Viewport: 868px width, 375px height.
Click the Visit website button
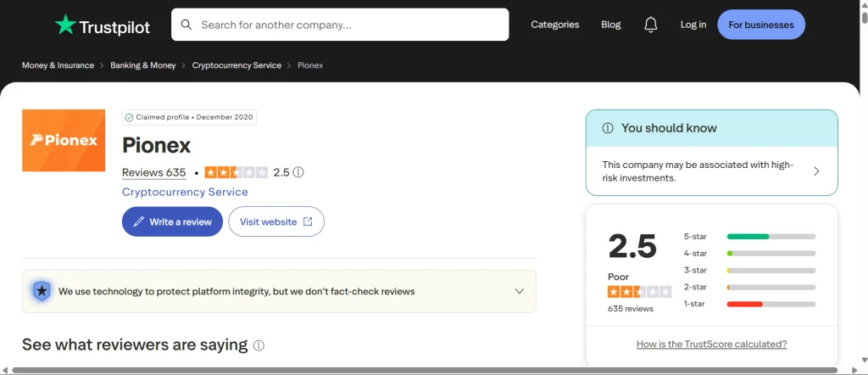[276, 221]
